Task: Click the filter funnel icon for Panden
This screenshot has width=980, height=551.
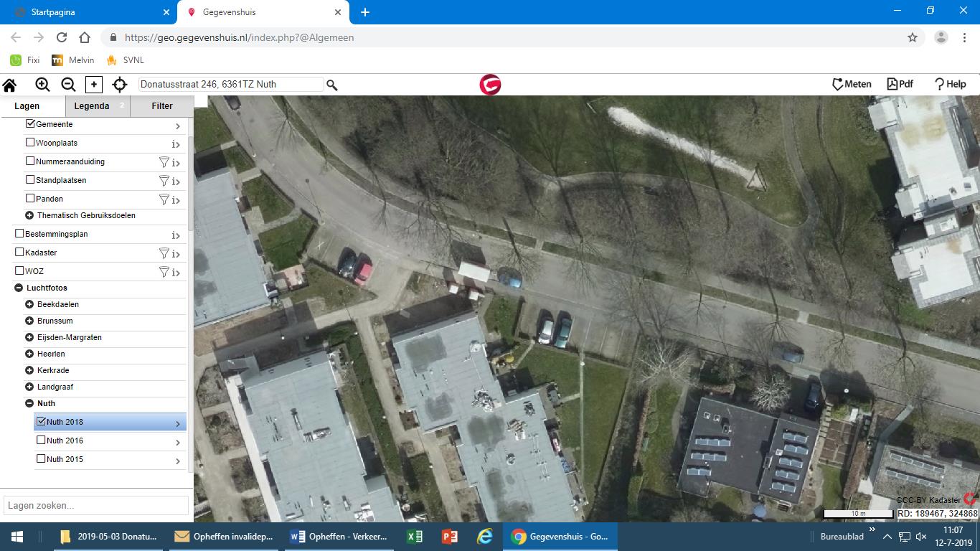Action: click(164, 199)
